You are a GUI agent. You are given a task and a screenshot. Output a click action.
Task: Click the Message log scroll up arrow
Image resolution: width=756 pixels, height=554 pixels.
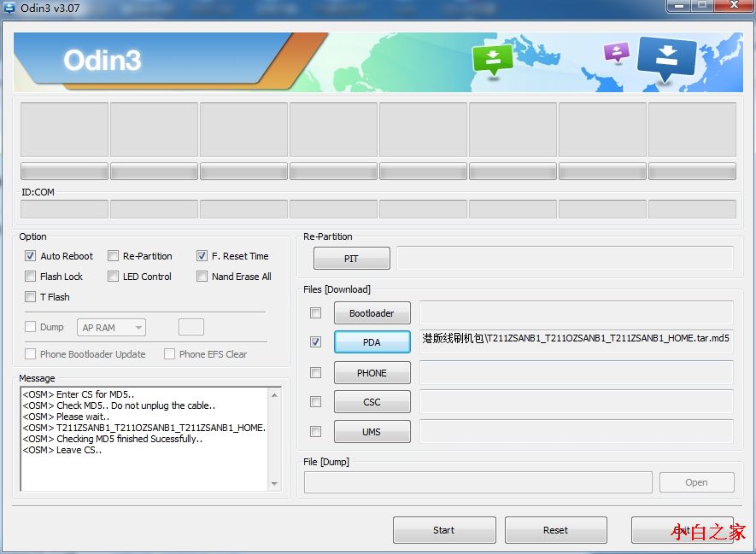click(274, 395)
